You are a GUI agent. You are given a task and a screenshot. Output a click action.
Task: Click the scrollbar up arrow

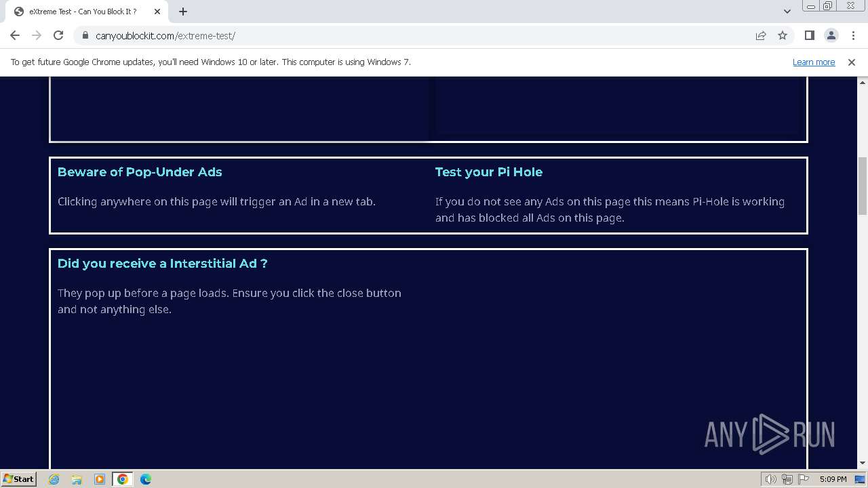tap(863, 82)
